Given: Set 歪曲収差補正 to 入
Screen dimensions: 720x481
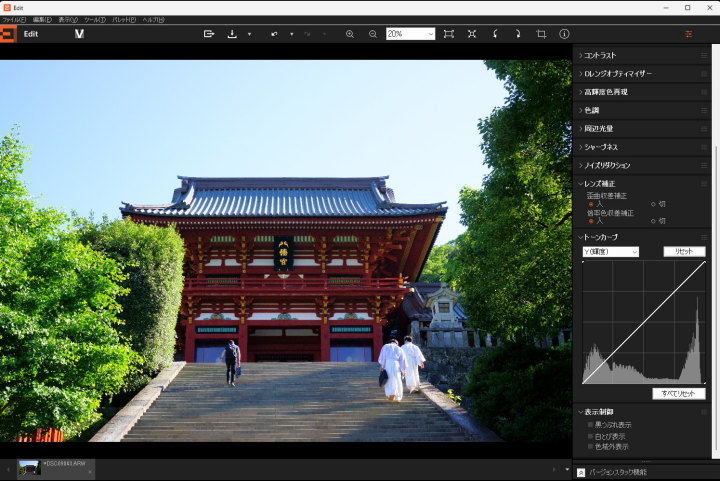Looking at the screenshot, I should tap(591, 204).
